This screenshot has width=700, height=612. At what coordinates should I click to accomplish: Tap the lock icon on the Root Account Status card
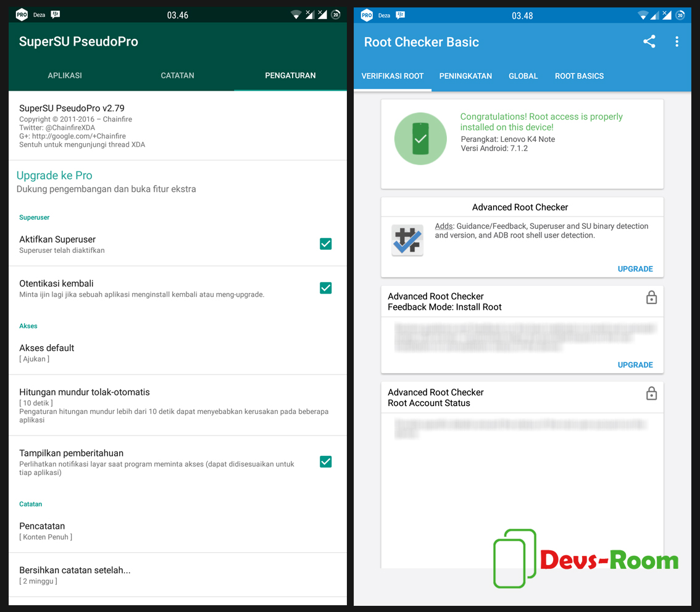651,394
